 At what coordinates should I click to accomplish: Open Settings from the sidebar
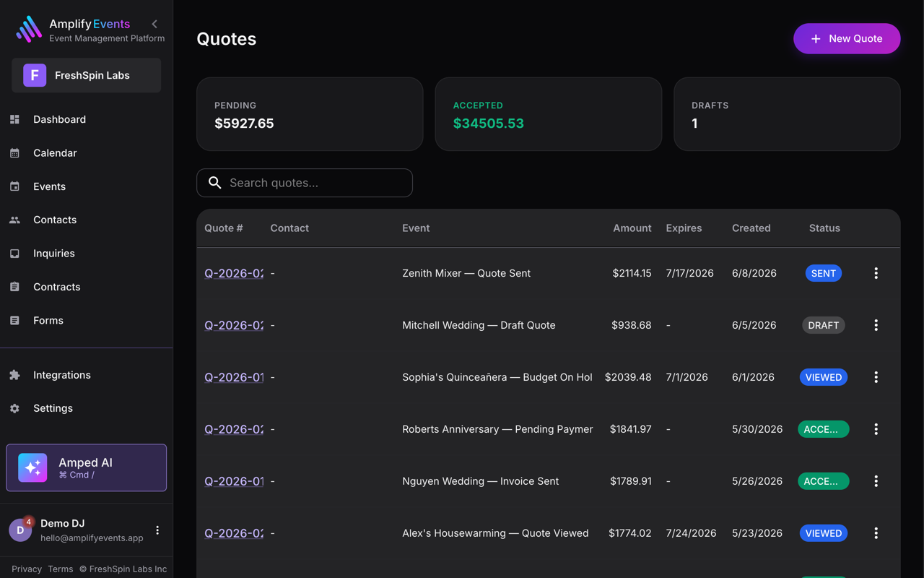point(86,408)
